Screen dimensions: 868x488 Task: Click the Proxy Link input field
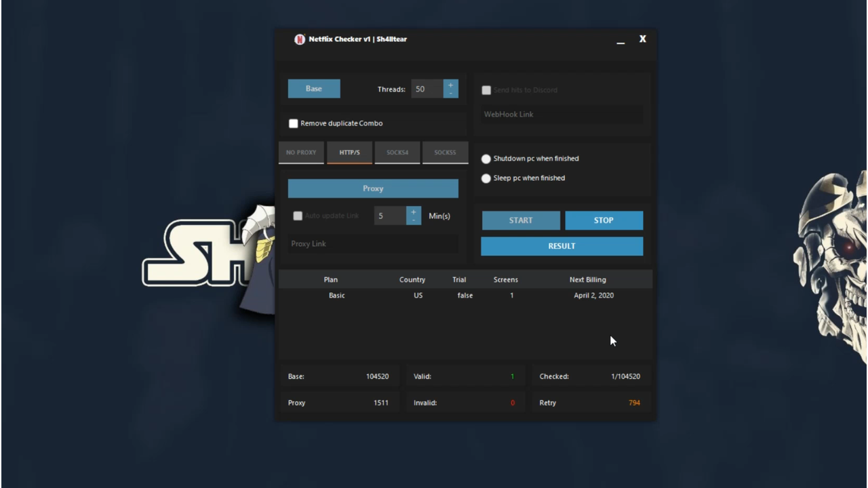click(x=373, y=243)
